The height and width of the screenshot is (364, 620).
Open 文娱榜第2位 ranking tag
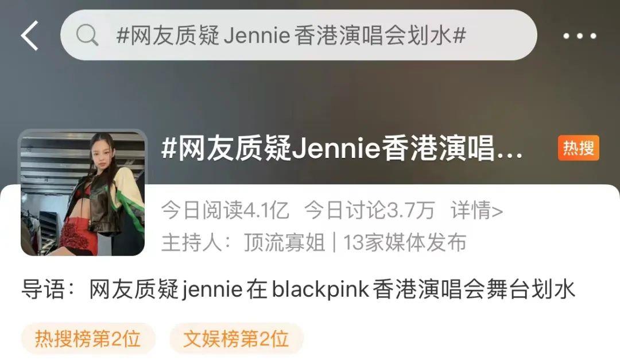click(x=236, y=339)
